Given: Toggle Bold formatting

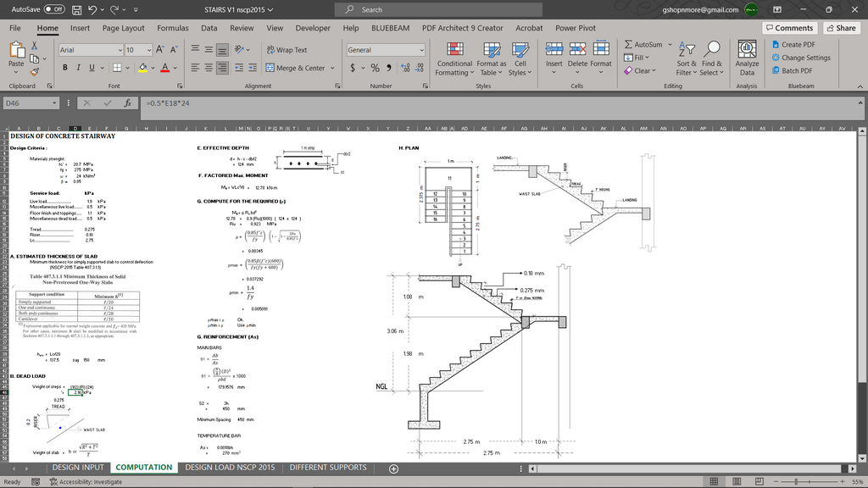Looking at the screenshot, I should pos(64,68).
